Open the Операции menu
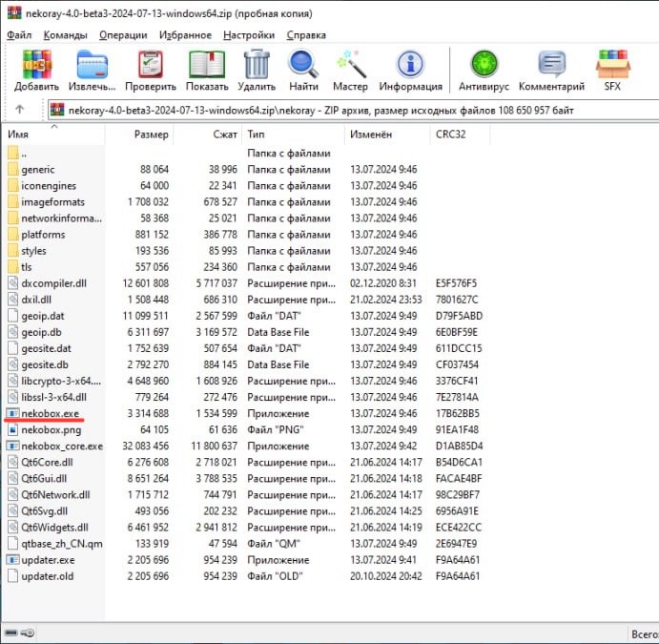Screen dimensions: 659x644 point(123,35)
